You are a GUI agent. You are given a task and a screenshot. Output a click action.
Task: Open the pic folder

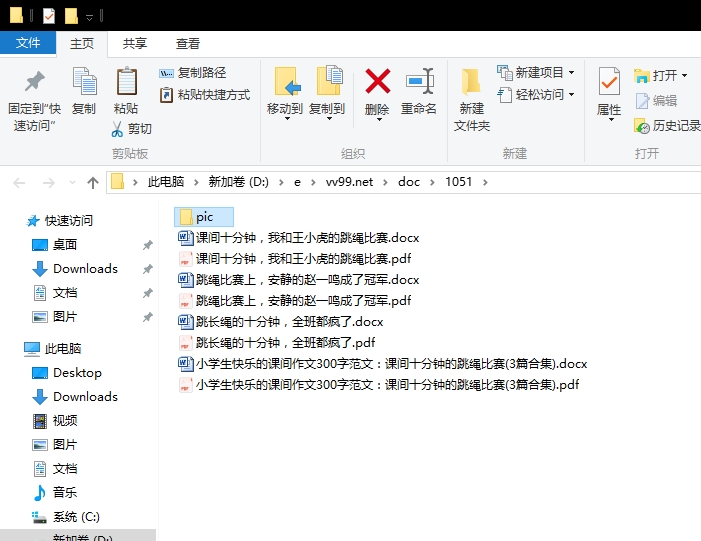(204, 217)
